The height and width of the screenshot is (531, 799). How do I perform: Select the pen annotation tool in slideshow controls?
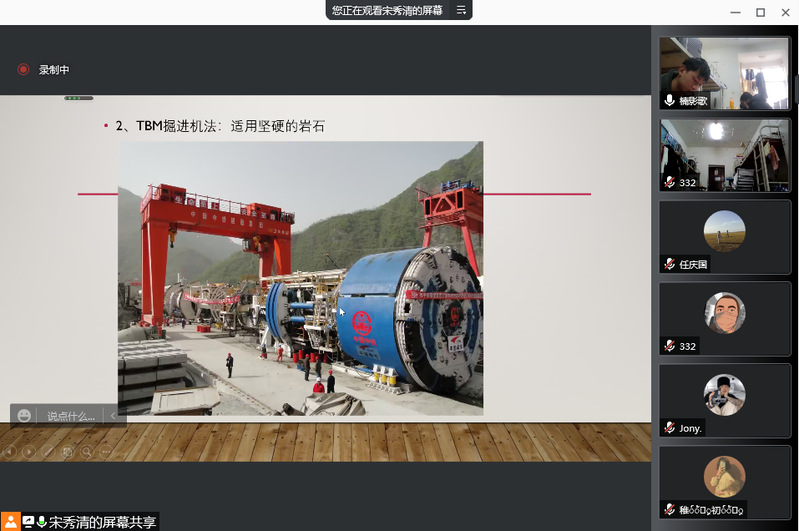pyautogui.click(x=48, y=452)
